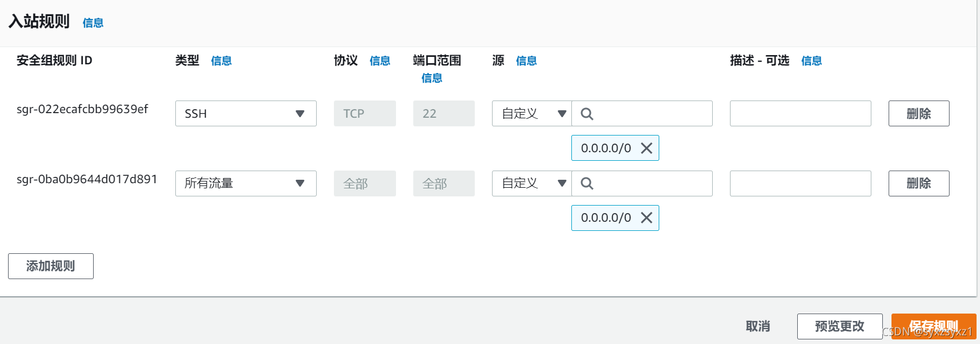Open 信息 link next to 描述 - 可选 column

tap(812, 61)
